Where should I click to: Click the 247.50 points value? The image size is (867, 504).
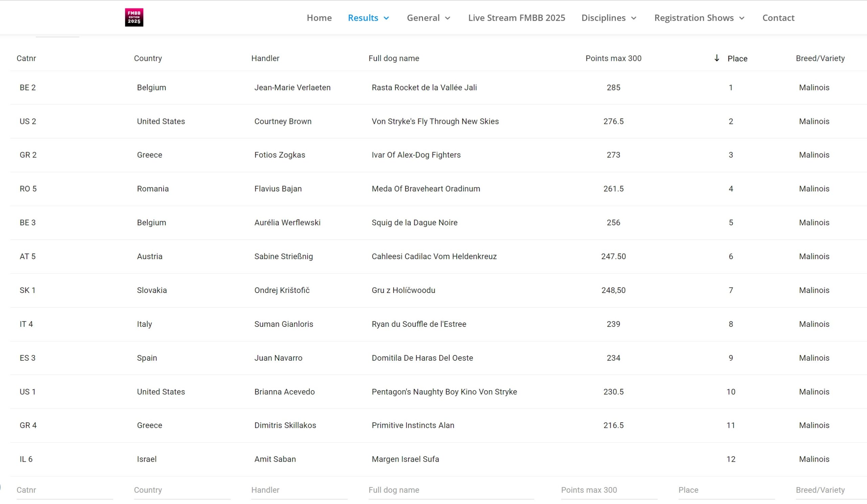point(613,256)
